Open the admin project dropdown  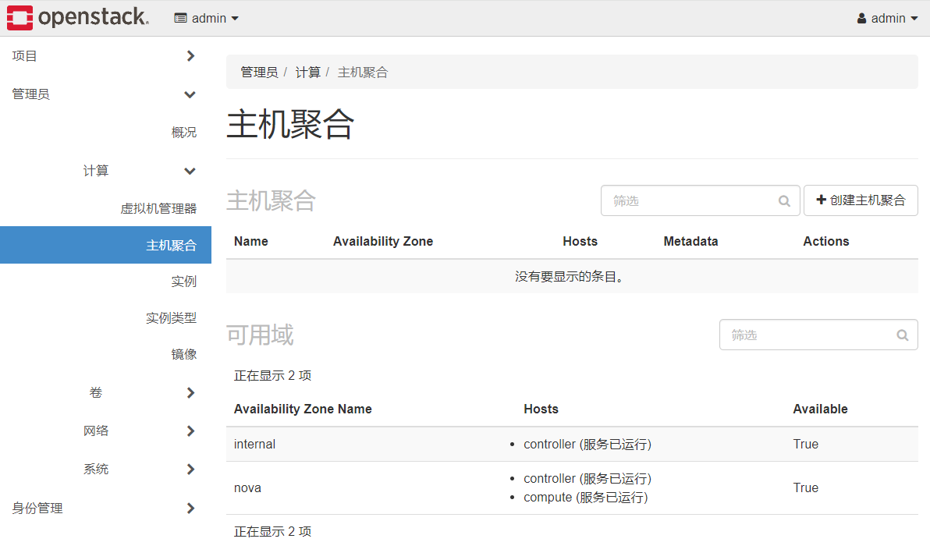pyautogui.click(x=207, y=19)
